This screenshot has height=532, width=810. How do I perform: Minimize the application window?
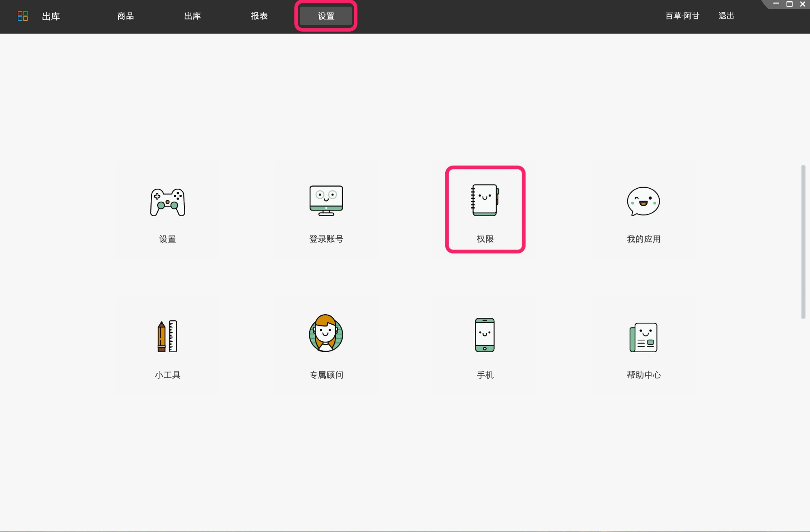click(x=776, y=4)
